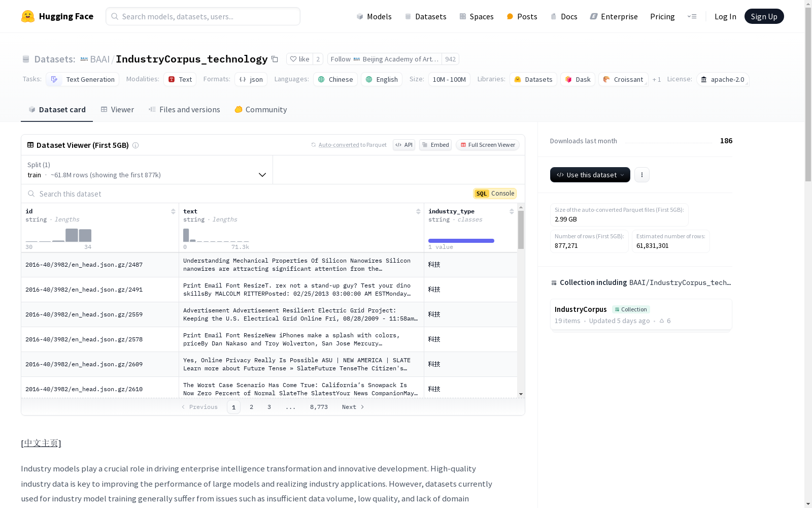Viewport: 812px width, 508px height.
Task: Open Enterprise in top navigation
Action: point(614,16)
